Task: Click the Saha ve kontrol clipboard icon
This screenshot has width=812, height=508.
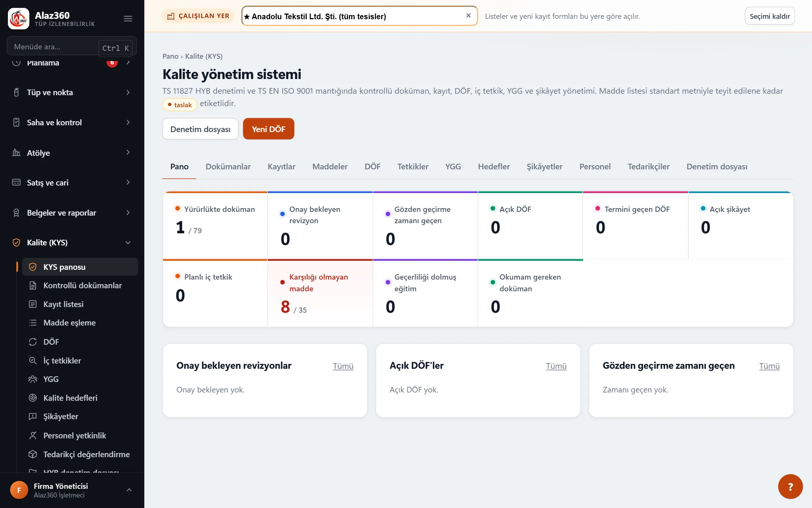Action: [16, 122]
